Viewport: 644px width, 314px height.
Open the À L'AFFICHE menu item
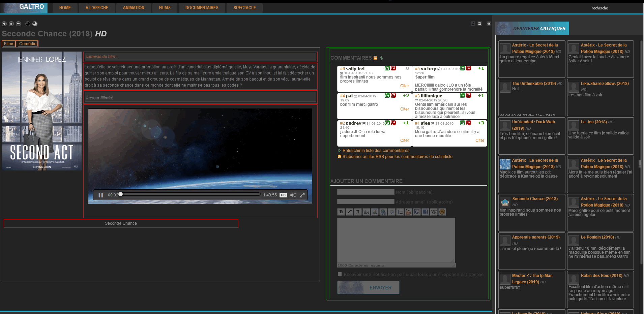click(x=97, y=8)
